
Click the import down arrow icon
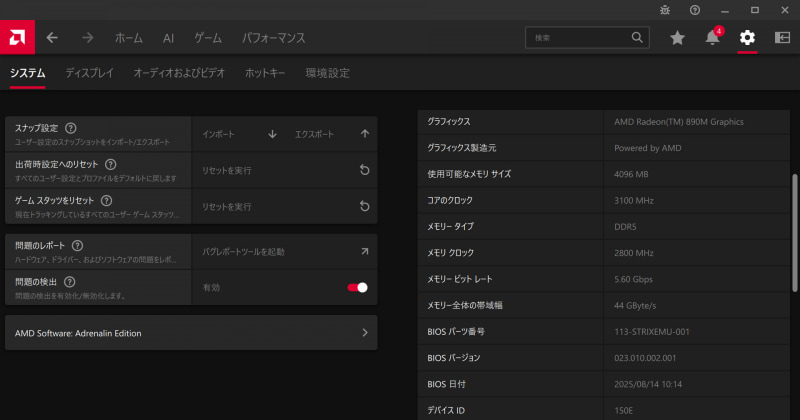click(272, 134)
